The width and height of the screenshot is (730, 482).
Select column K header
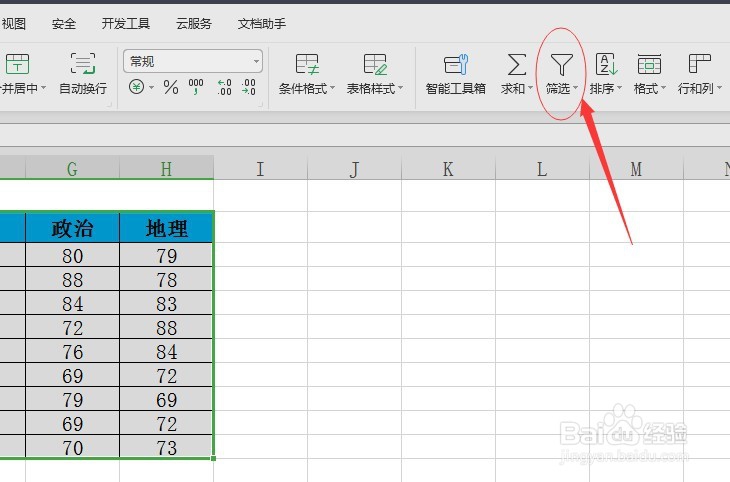(448, 169)
